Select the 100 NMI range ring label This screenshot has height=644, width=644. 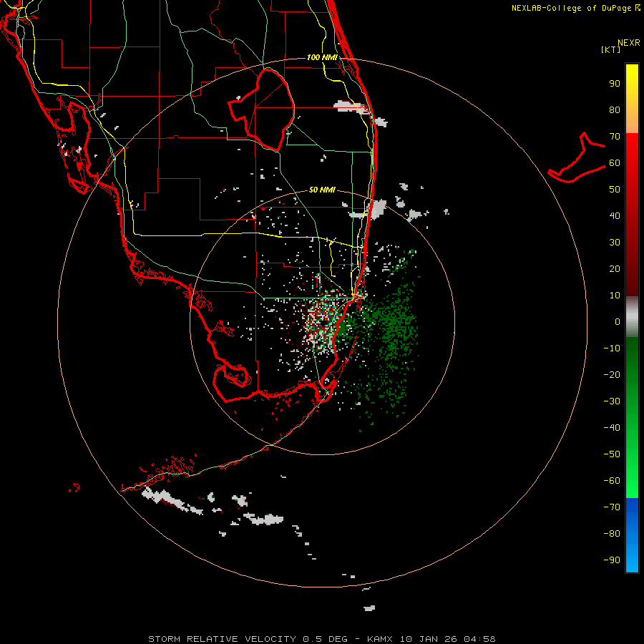pyautogui.click(x=322, y=57)
